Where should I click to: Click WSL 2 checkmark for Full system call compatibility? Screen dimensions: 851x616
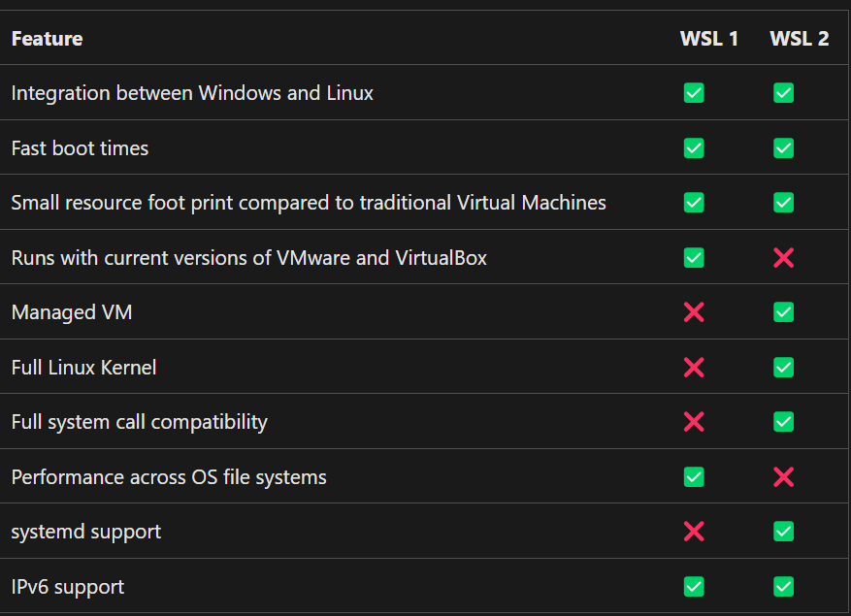point(783,422)
